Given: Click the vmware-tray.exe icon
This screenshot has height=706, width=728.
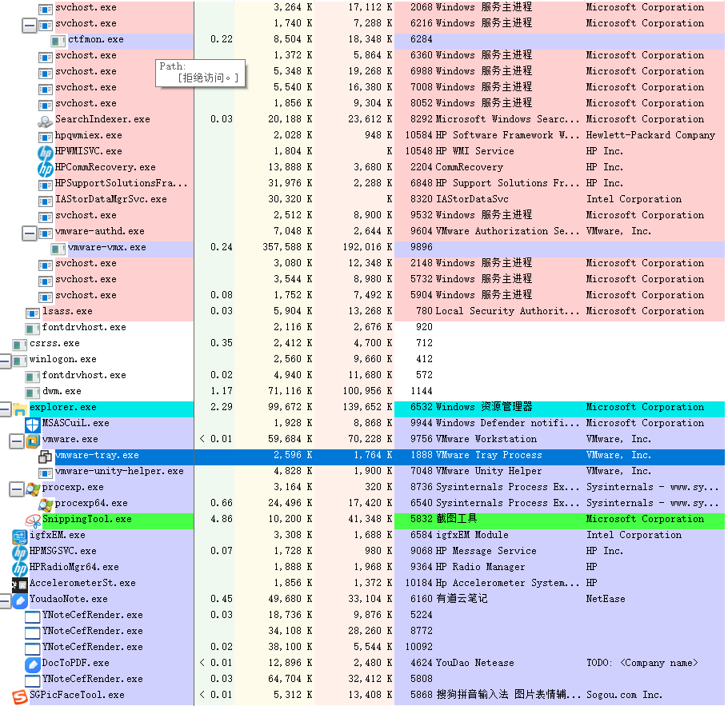Looking at the screenshot, I should tap(45, 457).
